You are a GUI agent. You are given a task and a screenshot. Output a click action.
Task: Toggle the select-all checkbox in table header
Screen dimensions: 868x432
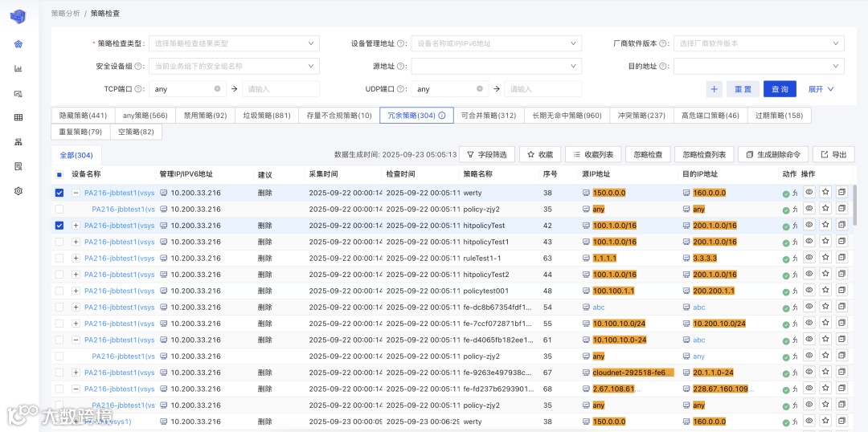pos(59,175)
